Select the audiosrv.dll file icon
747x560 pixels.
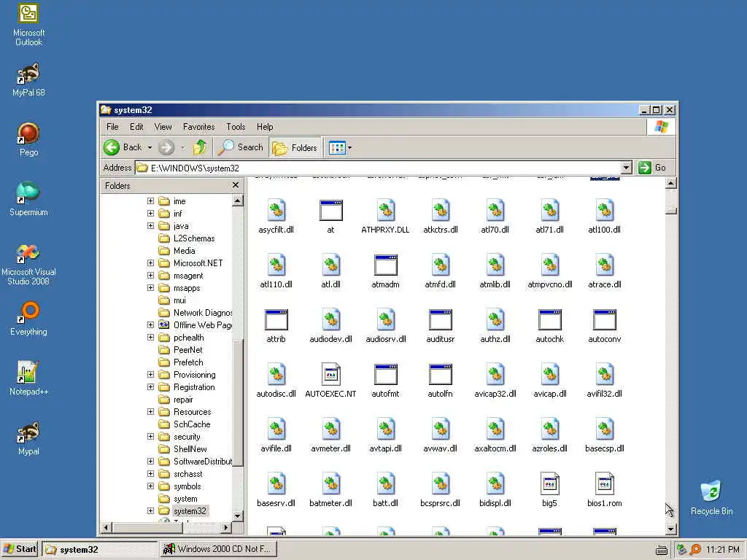point(385,320)
